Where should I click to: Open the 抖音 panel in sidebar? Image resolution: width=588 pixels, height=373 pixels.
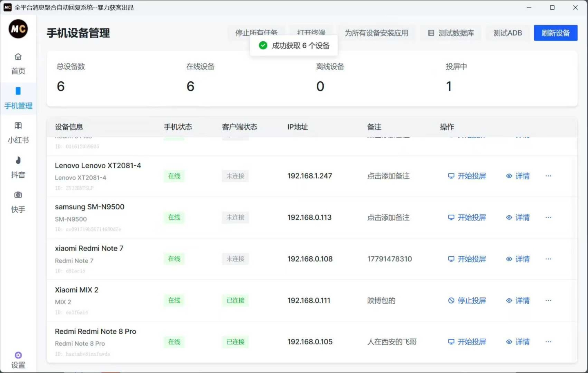pos(18,168)
